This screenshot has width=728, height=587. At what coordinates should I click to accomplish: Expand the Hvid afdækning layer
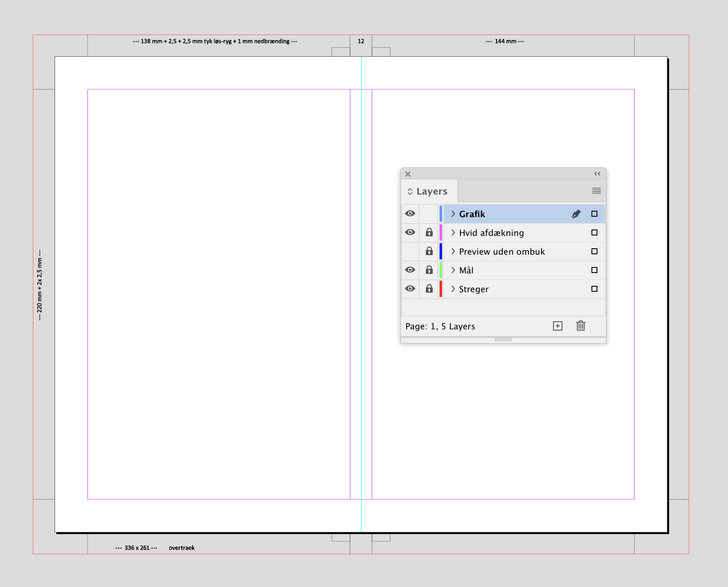pyautogui.click(x=453, y=232)
